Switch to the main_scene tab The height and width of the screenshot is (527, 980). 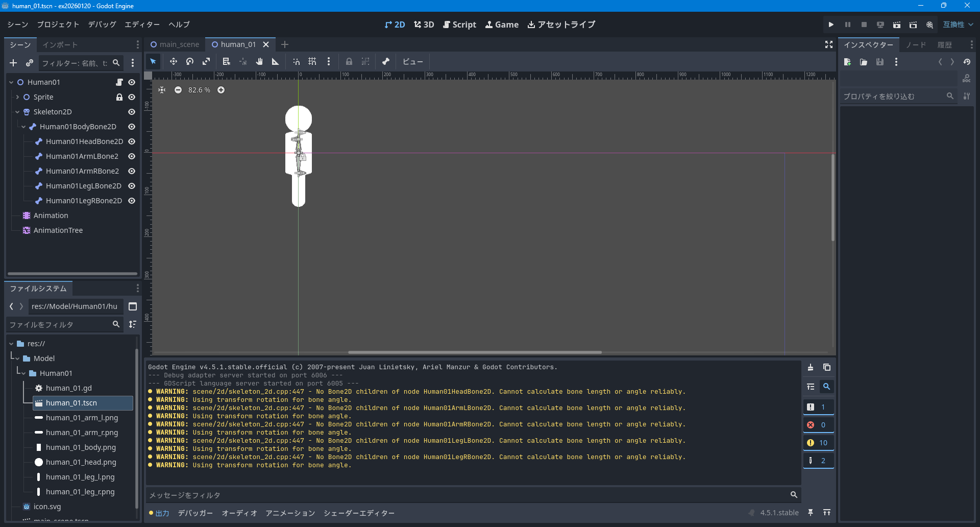point(175,44)
